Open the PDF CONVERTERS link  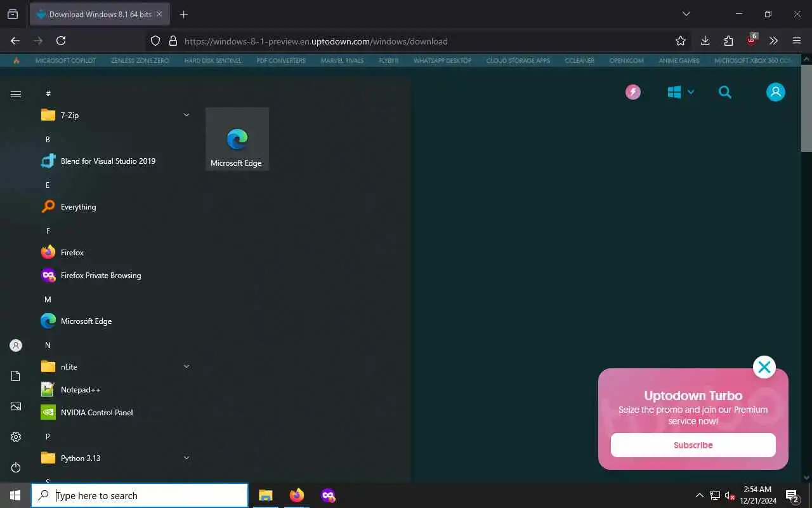(x=281, y=61)
